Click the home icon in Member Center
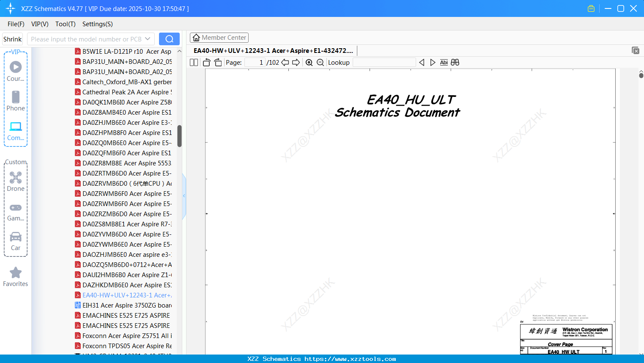 196,38
